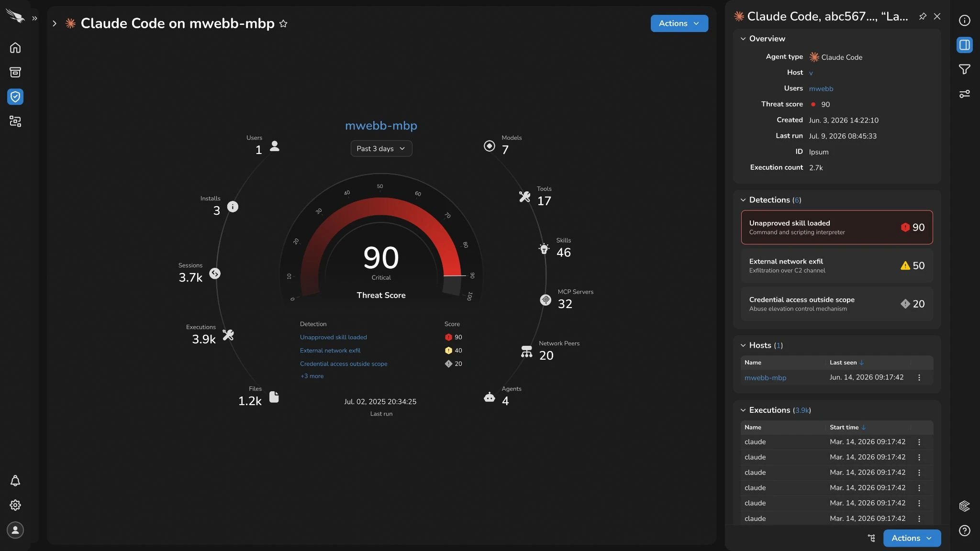Open Credential access outside scope link

(x=344, y=364)
